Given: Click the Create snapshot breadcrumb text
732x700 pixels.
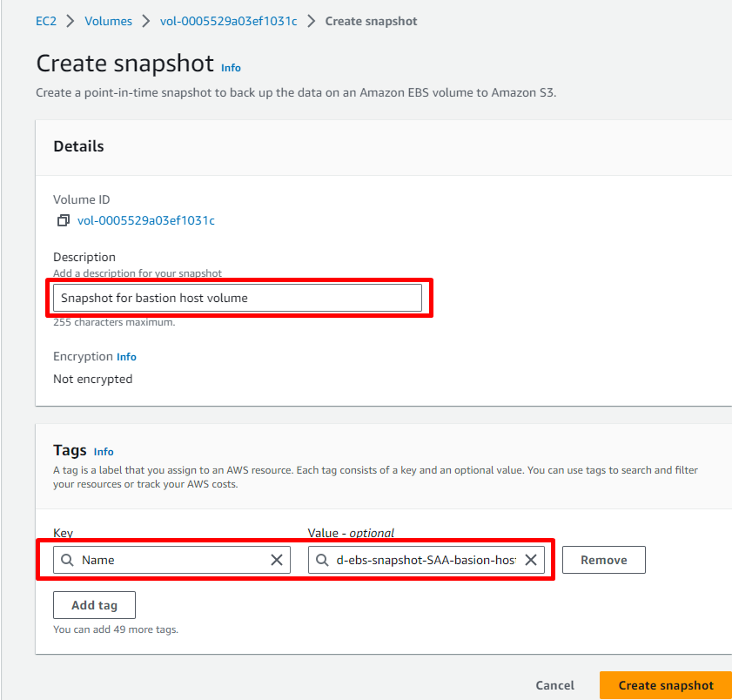Looking at the screenshot, I should point(371,21).
